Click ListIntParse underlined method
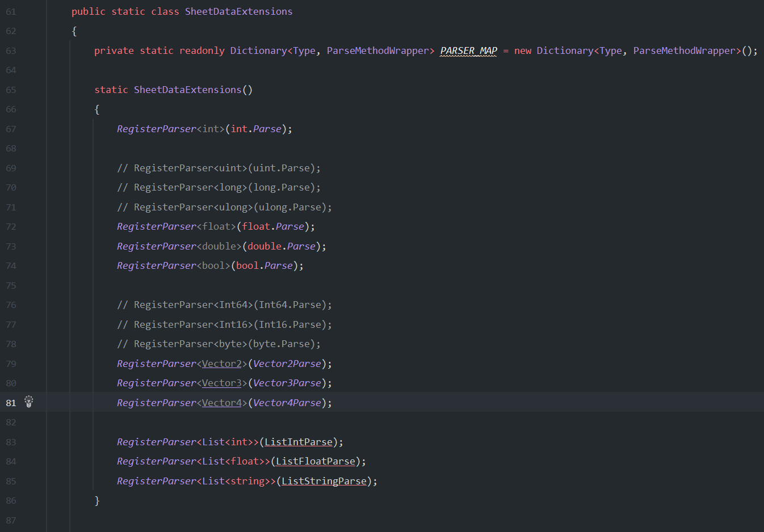 point(299,442)
